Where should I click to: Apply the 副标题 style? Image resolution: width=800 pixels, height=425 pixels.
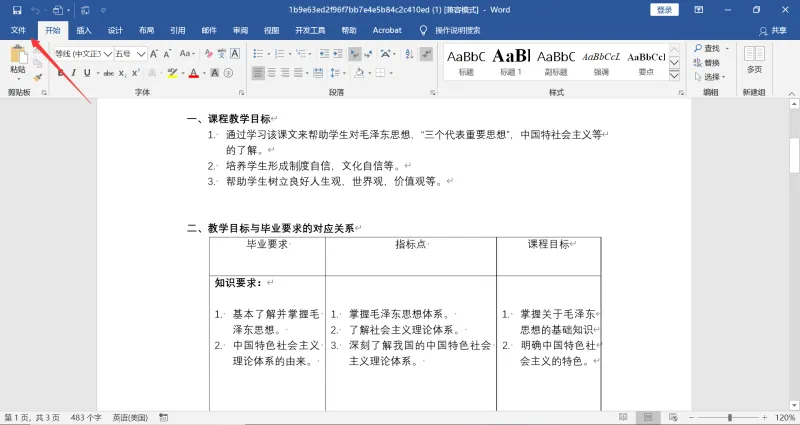[x=556, y=62]
